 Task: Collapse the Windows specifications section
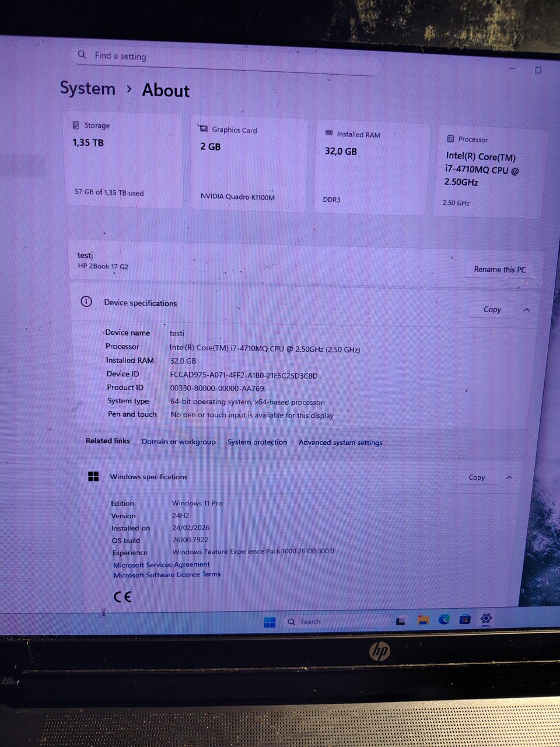click(509, 477)
